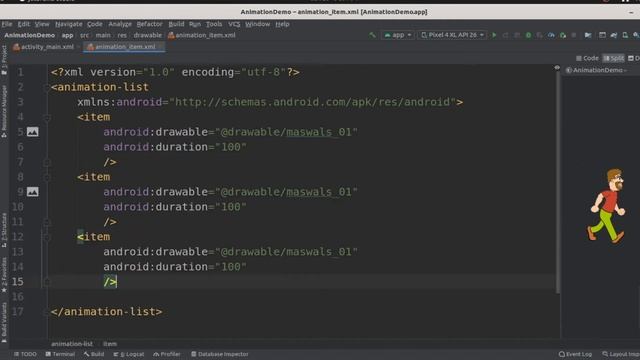This screenshot has width=640, height=360.
Task: Click AnimationDemo breadcrumb in navigation bar
Action: coord(29,36)
